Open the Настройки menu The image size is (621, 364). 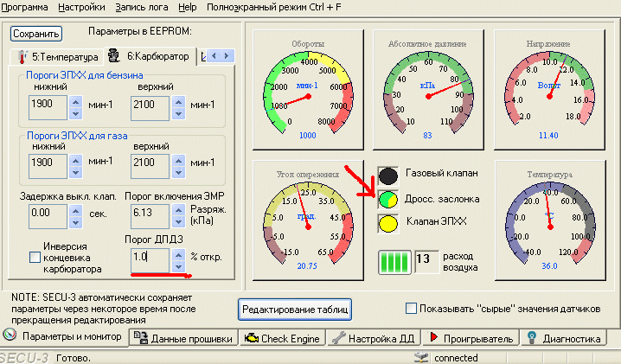(85, 7)
